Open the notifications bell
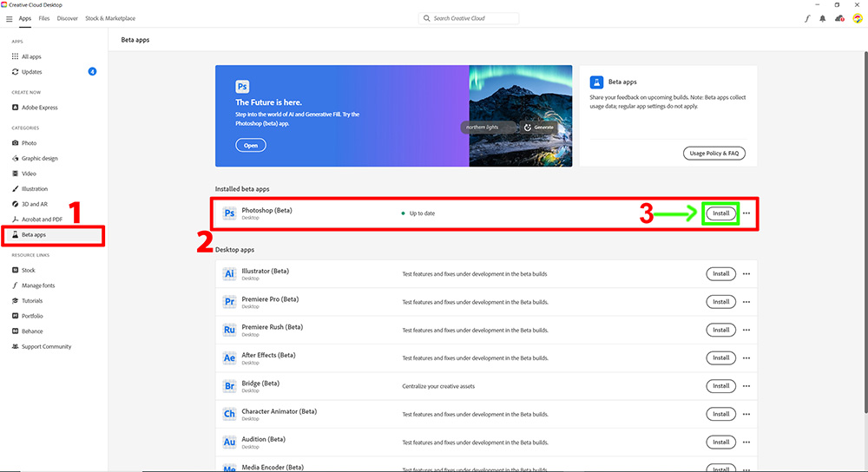 point(822,18)
